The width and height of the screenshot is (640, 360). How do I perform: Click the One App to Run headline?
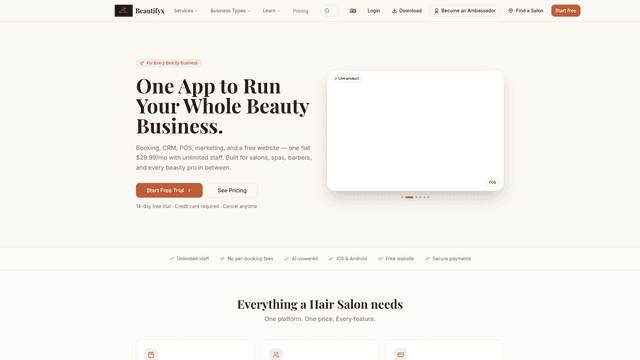click(222, 106)
